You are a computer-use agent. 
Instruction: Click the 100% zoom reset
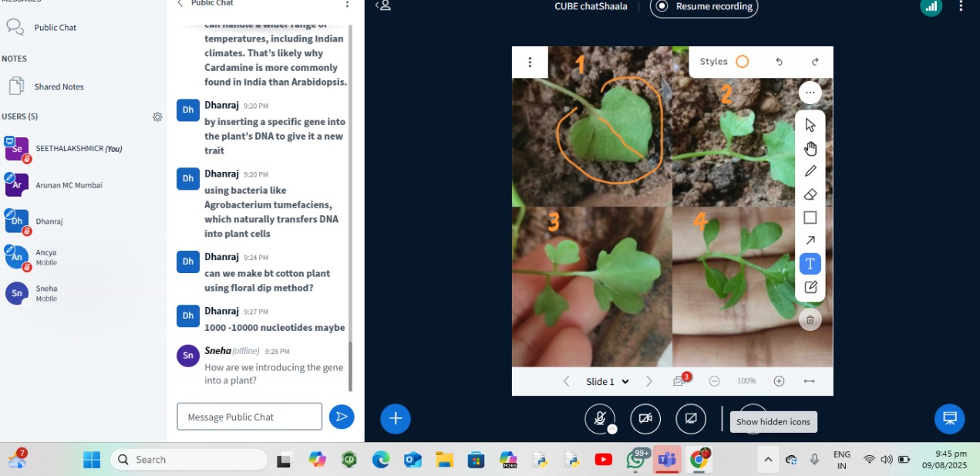[746, 381]
